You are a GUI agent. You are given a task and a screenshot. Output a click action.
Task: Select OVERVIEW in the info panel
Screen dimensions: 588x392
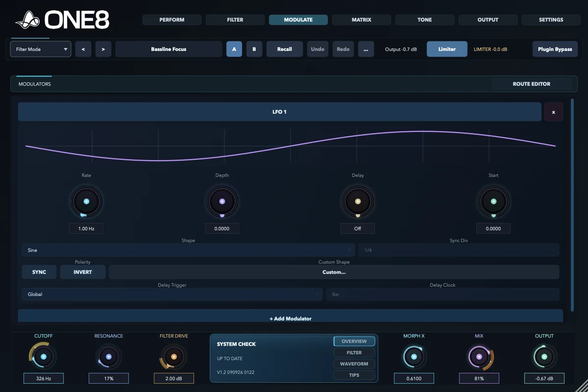pos(354,341)
